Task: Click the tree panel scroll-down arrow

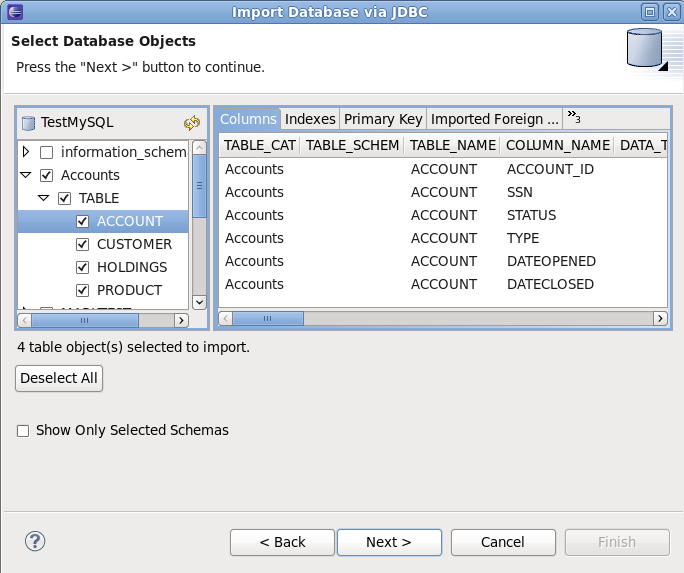Action: [x=198, y=301]
